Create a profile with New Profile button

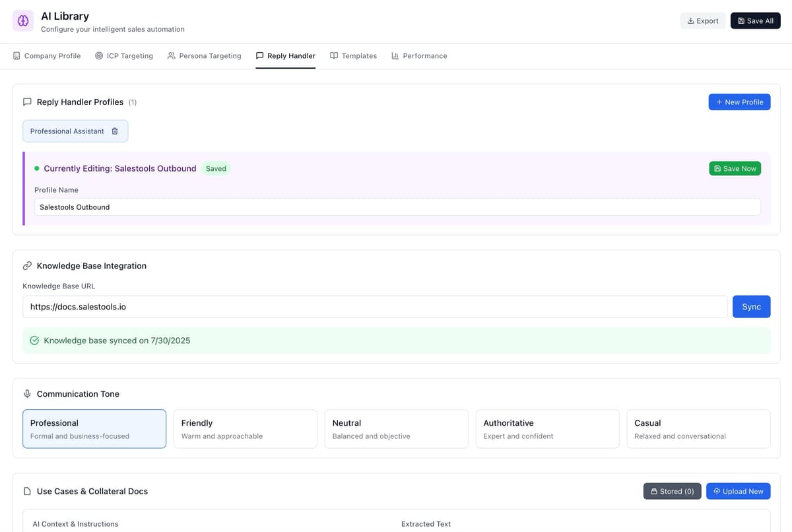coord(739,102)
